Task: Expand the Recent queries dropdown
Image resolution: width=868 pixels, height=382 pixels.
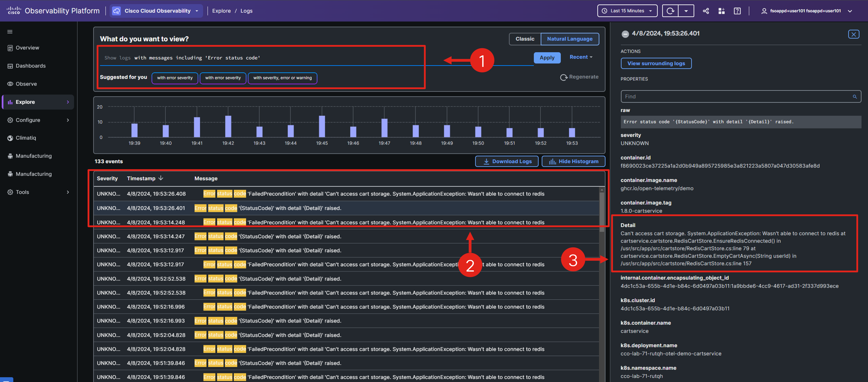Action: [x=581, y=57]
